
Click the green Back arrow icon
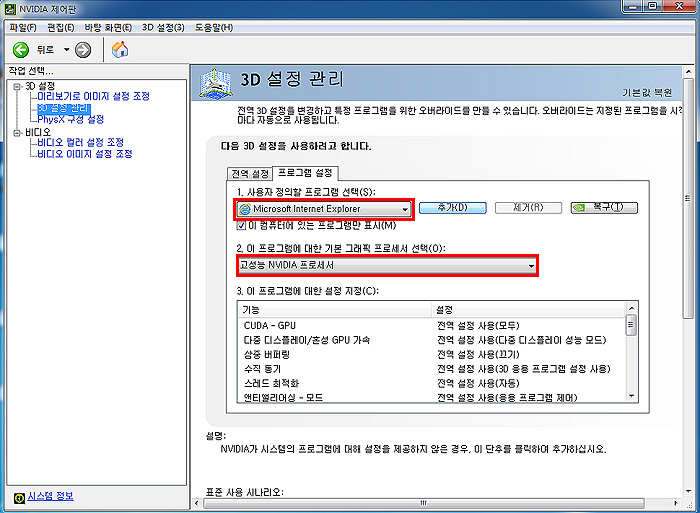(21, 50)
